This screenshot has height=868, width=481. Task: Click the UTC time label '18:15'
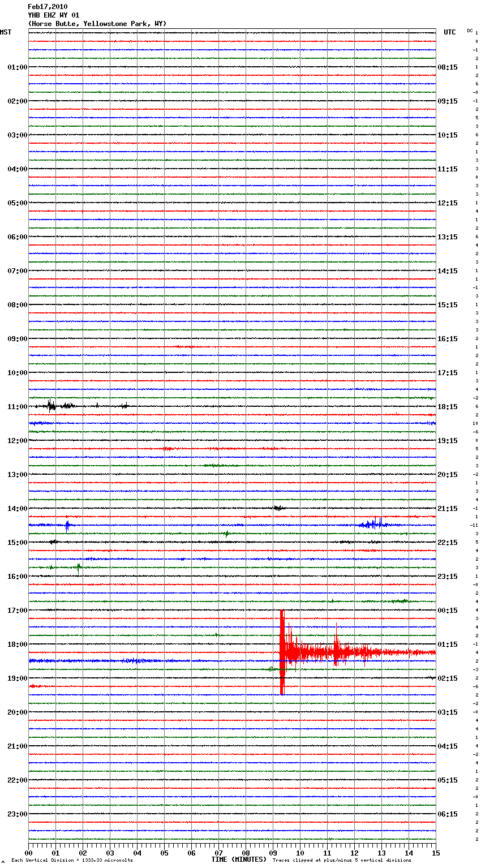(x=448, y=407)
